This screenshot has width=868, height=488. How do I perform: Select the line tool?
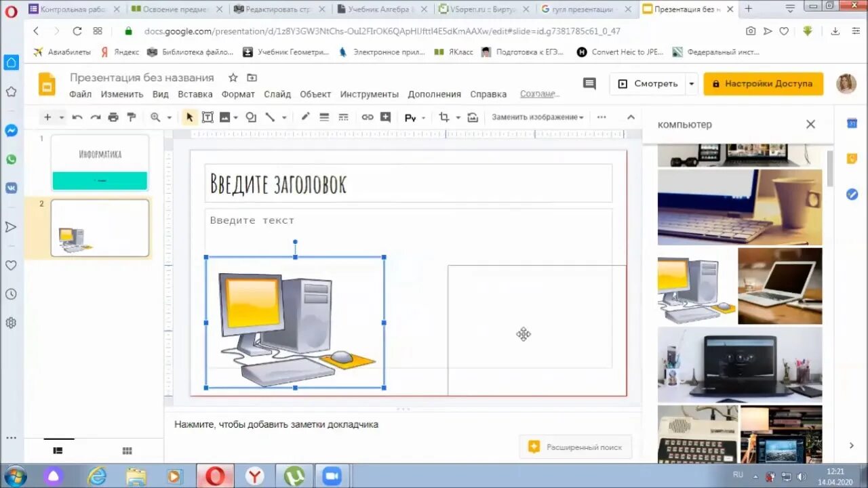click(x=270, y=117)
